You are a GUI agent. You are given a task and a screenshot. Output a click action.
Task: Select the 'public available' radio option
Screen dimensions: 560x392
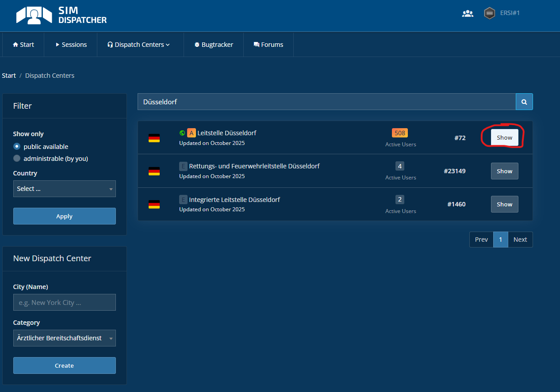click(x=17, y=146)
